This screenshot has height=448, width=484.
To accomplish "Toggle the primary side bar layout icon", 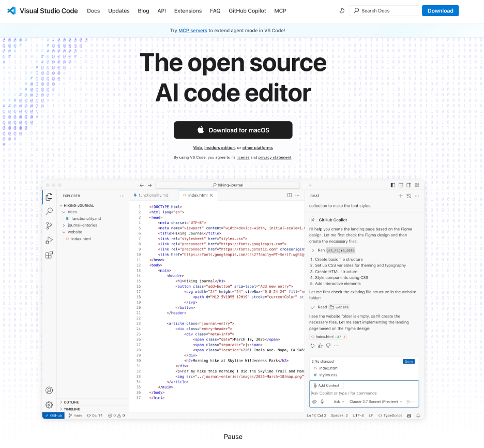I will click(393, 185).
